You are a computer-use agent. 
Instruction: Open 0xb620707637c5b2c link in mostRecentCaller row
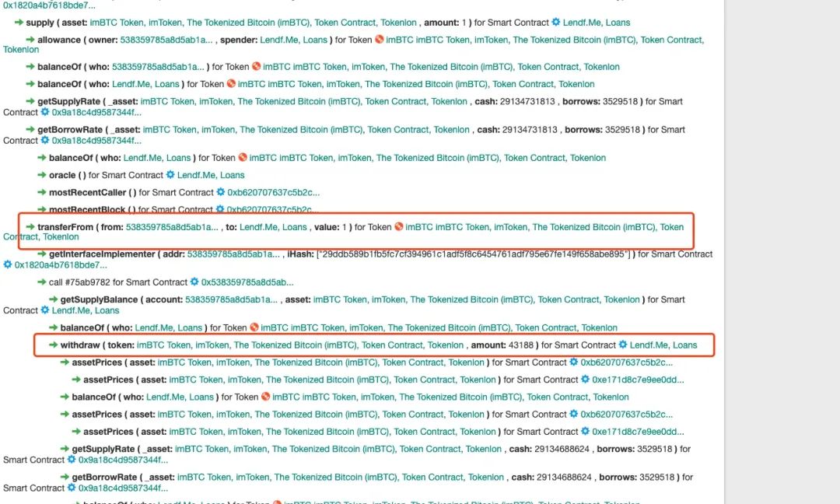click(273, 192)
